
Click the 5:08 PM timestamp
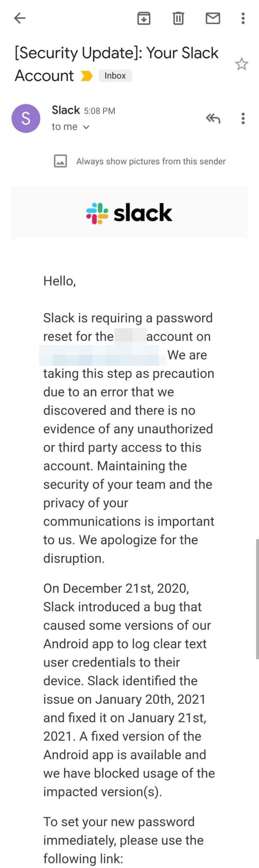100,111
